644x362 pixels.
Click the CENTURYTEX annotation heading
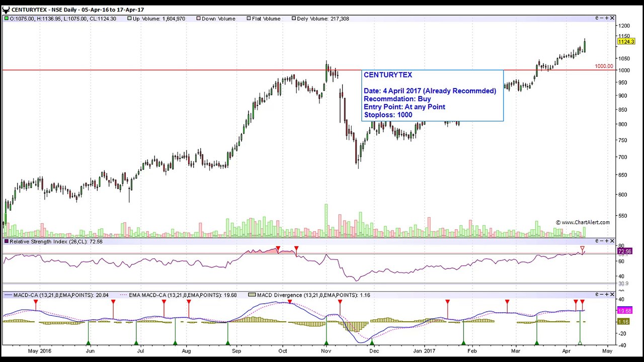coord(388,75)
